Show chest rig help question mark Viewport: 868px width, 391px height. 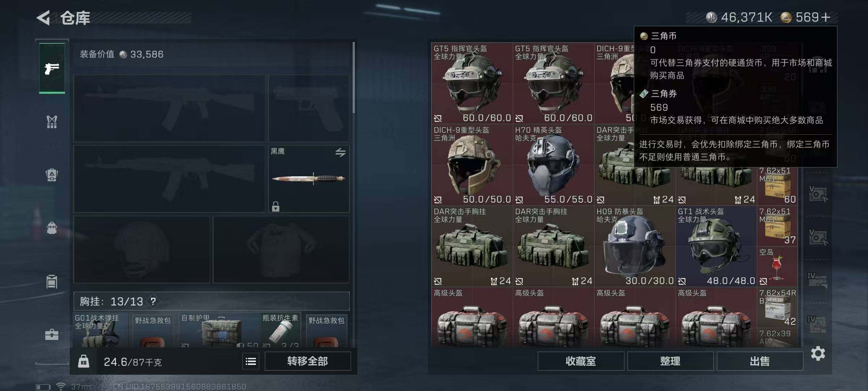pos(153,301)
